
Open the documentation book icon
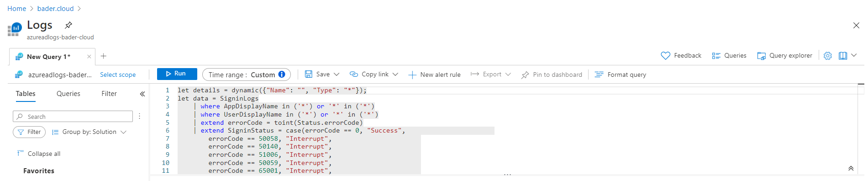(843, 56)
